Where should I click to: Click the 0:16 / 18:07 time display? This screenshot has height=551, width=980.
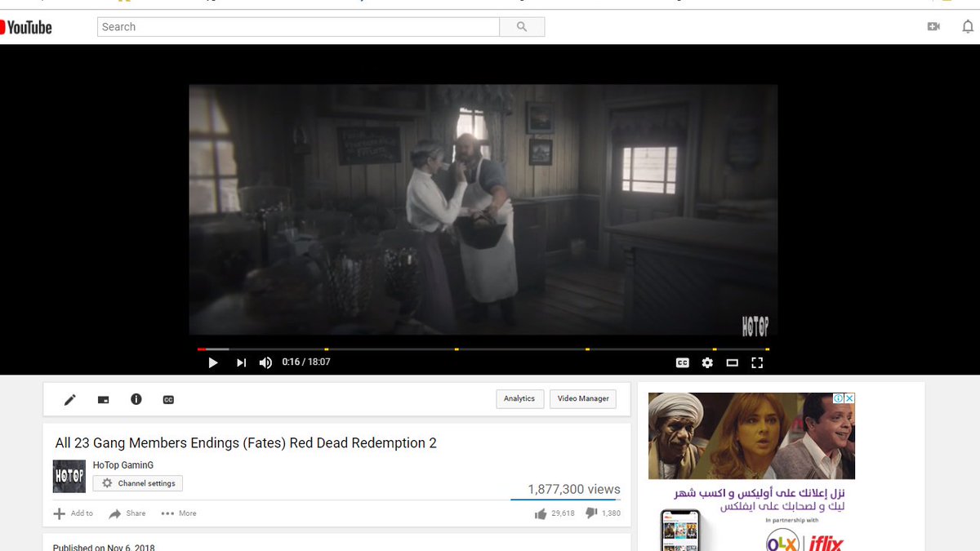306,362
